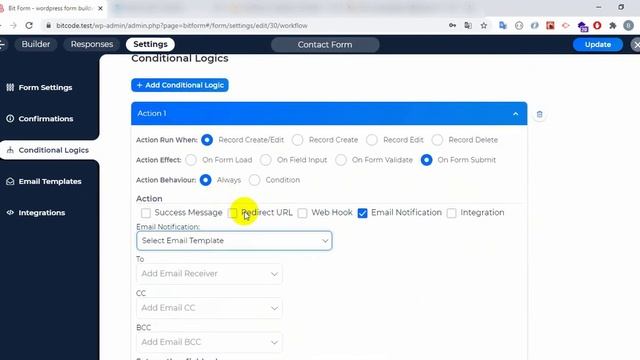640x360 pixels.
Task: Open the Add Email BCC dropdown
Action: point(209,342)
